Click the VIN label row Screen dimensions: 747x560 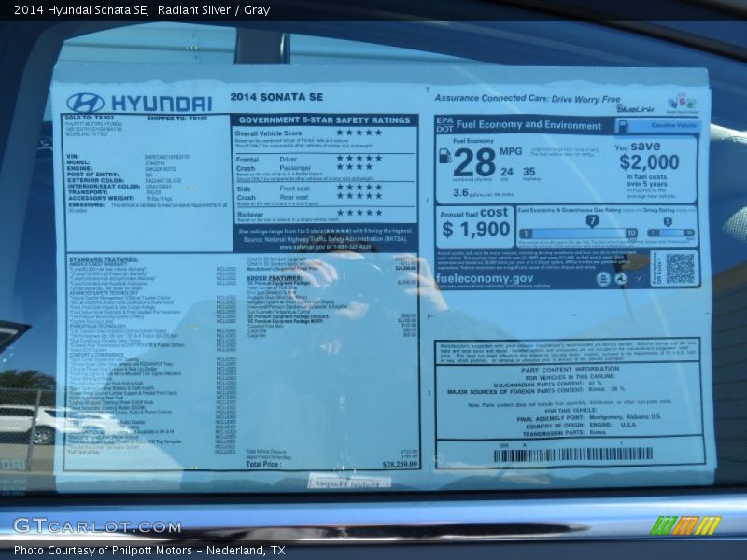click(129, 156)
